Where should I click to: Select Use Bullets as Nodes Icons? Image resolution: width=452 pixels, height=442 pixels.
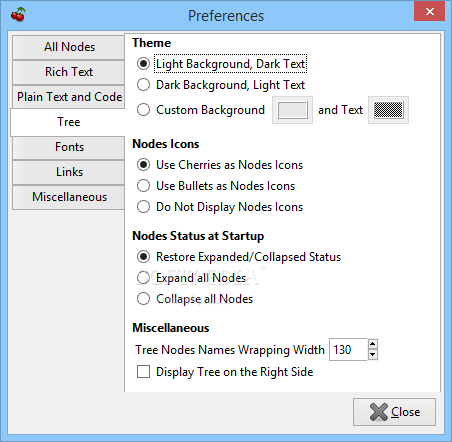pyautogui.click(x=144, y=186)
